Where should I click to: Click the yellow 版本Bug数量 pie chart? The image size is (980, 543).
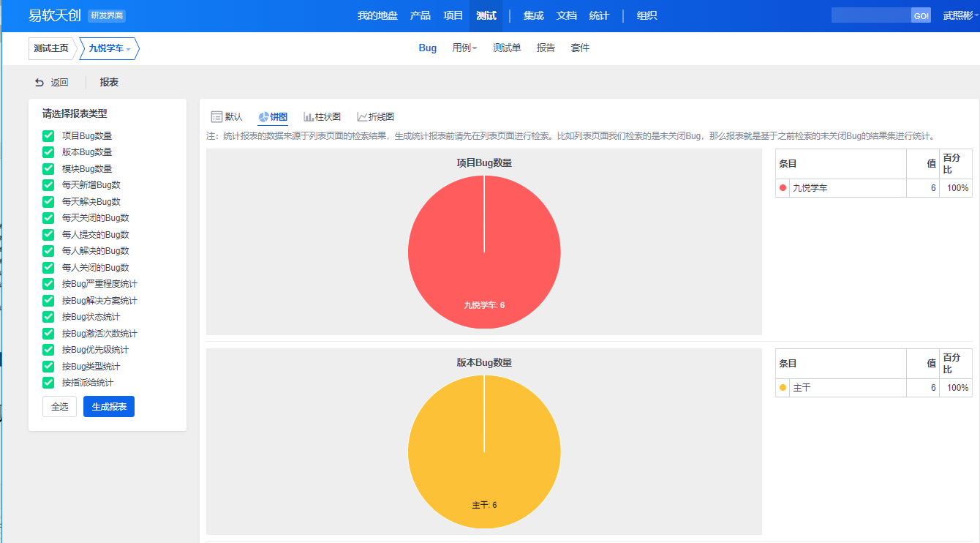click(x=484, y=452)
